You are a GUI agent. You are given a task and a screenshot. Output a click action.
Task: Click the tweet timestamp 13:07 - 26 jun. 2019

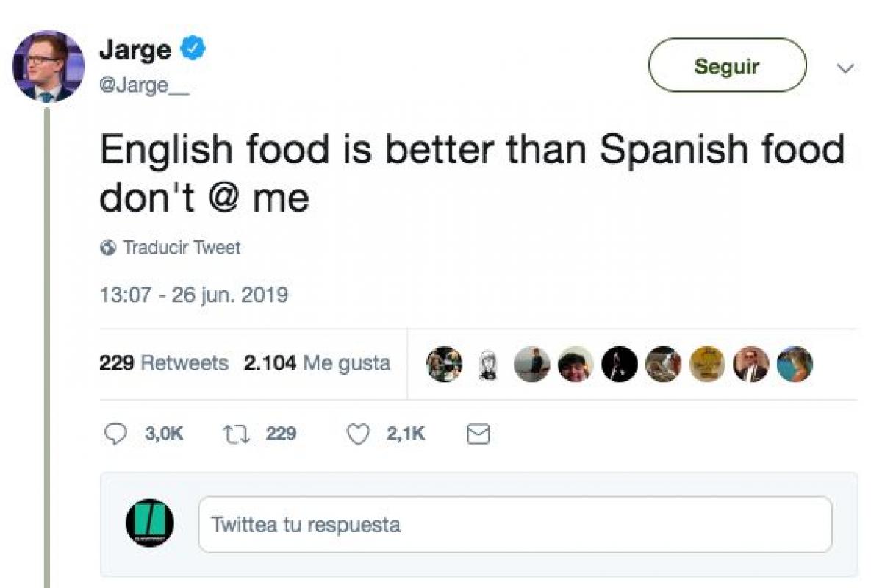click(x=193, y=295)
